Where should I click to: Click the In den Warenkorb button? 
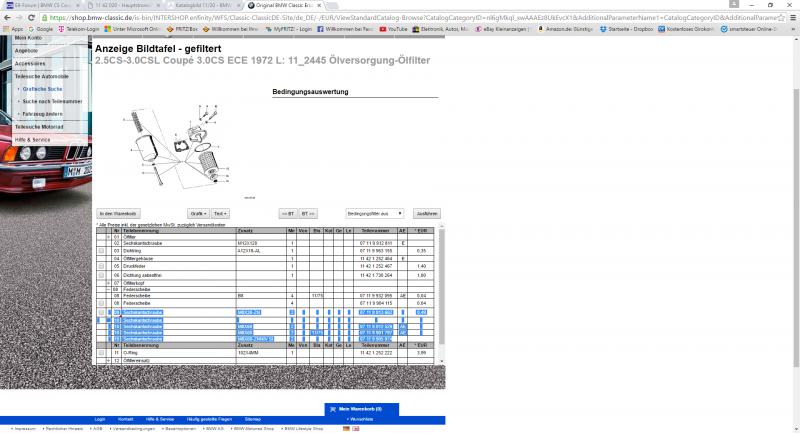pos(118,213)
